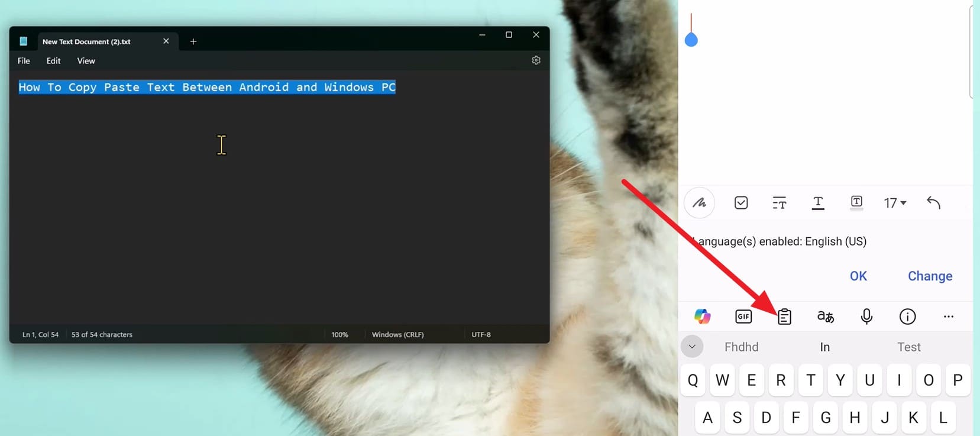Tap the J key
Image resolution: width=980 pixels, height=436 pixels.
click(x=884, y=418)
